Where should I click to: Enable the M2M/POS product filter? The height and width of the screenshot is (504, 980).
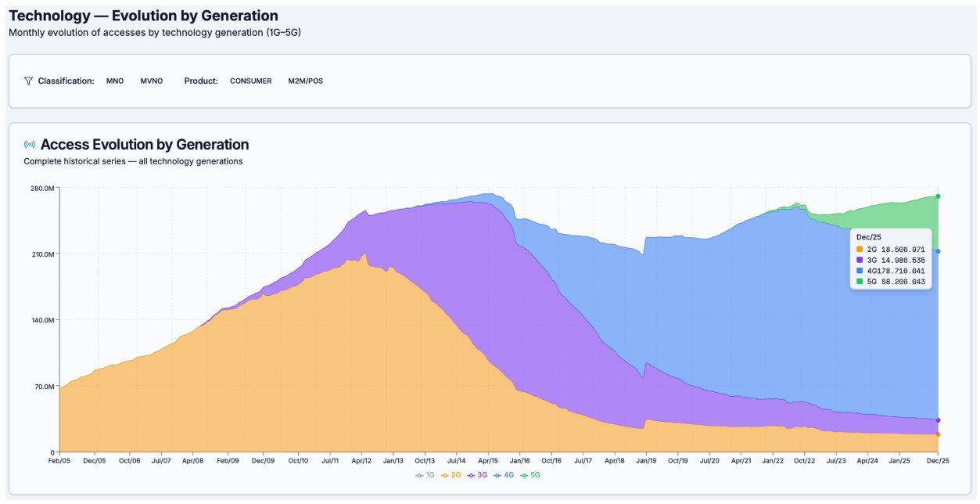click(x=305, y=81)
